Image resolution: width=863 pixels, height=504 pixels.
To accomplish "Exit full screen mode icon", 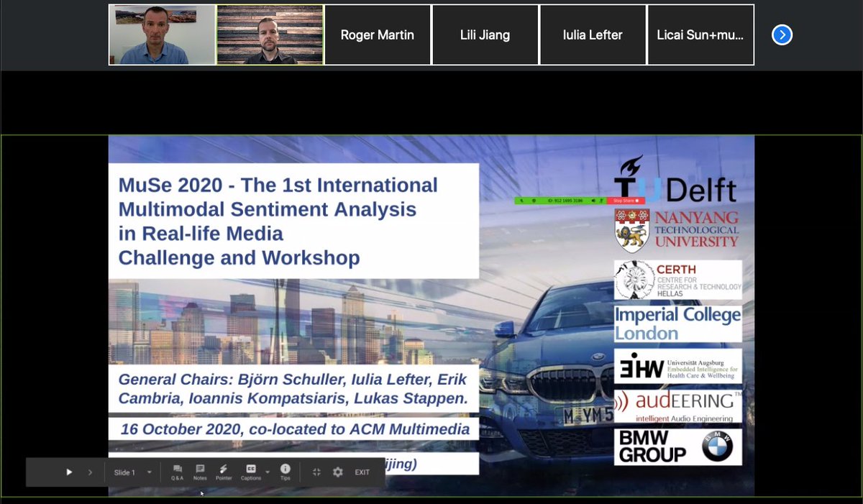I will click(x=316, y=472).
